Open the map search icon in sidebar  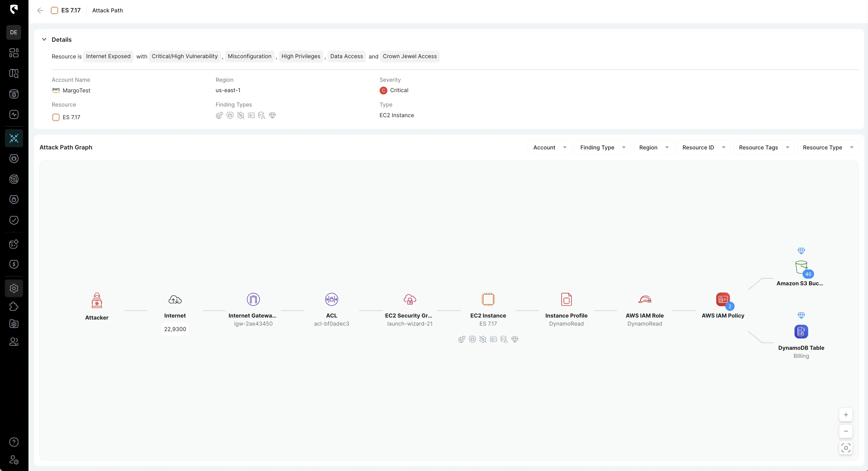pos(14,73)
